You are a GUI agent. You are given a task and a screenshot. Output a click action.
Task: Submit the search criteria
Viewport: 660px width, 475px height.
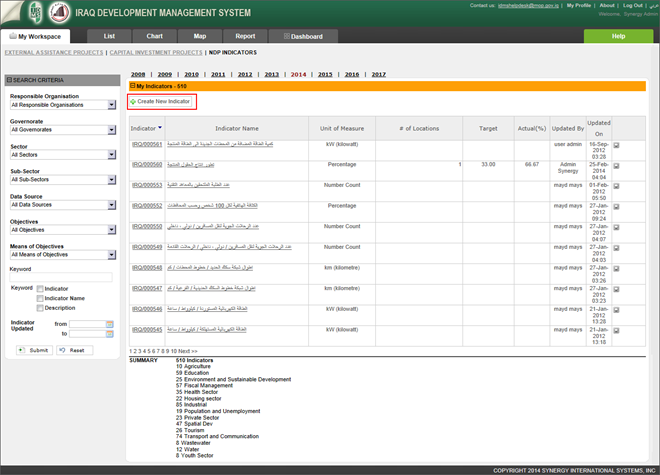35,350
